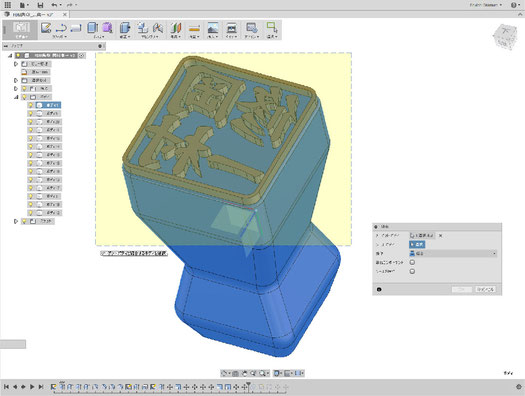Viewport: 525px width, 396px height.
Task: Expand the last folder below the bodies list
Action: 16,221
